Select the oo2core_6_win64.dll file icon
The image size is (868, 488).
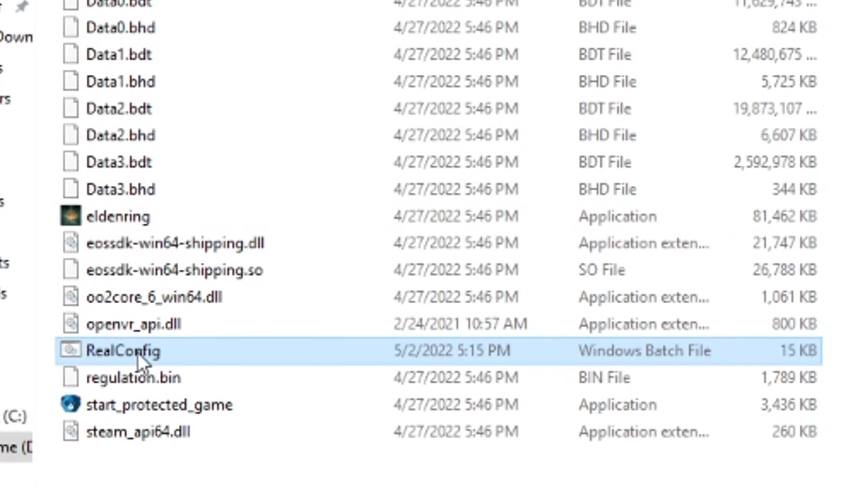coord(70,297)
